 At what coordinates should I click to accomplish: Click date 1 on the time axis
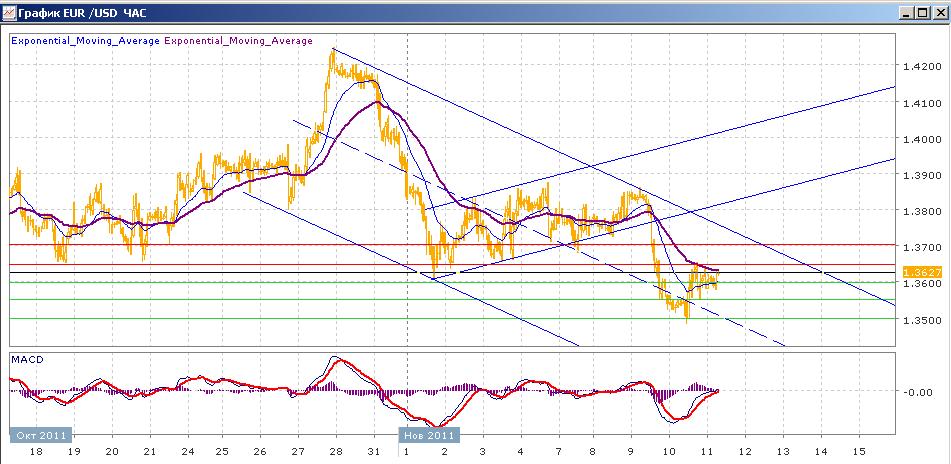point(405,452)
